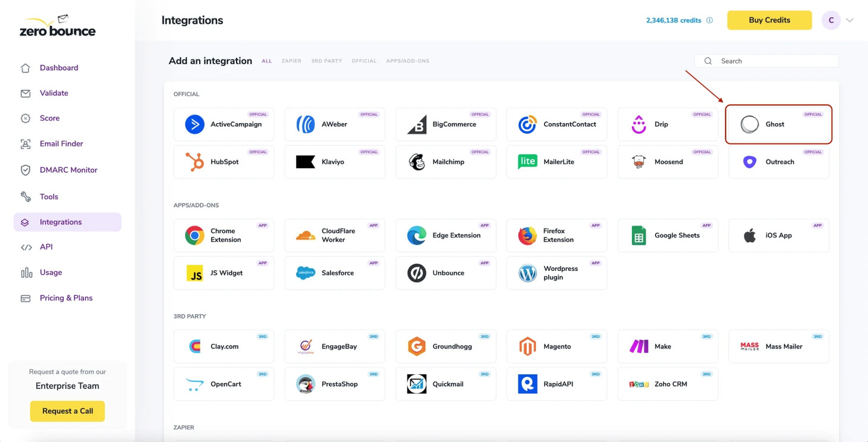Select the Wordpress plugin integration
This screenshot has width=868, height=442.
click(x=556, y=273)
